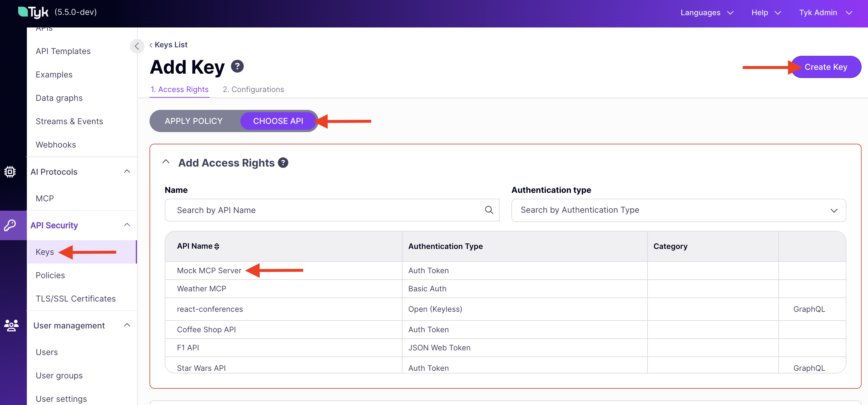Click Basic Auth in Weather MCP row
The image size is (868, 405).
(427, 289)
